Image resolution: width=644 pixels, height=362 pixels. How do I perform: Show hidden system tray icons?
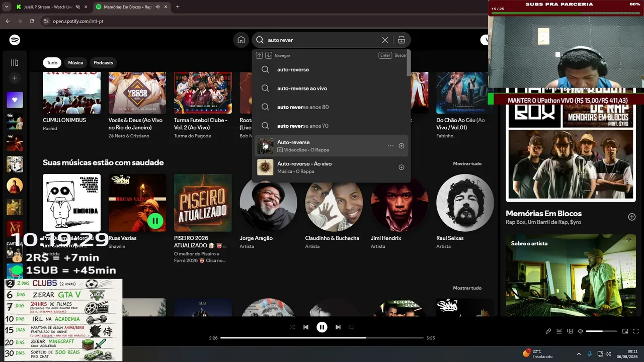click(579, 353)
